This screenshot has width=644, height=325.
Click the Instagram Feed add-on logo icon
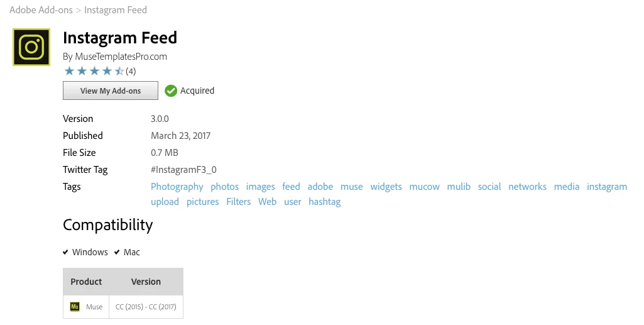coord(31,47)
